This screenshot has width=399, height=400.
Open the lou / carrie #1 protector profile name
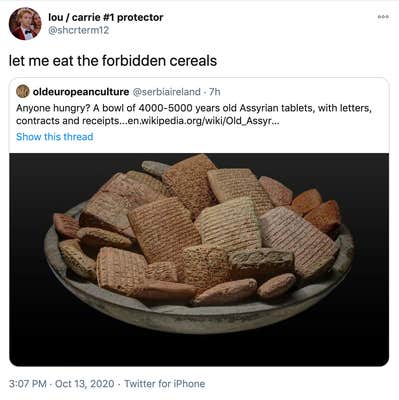[106, 17]
